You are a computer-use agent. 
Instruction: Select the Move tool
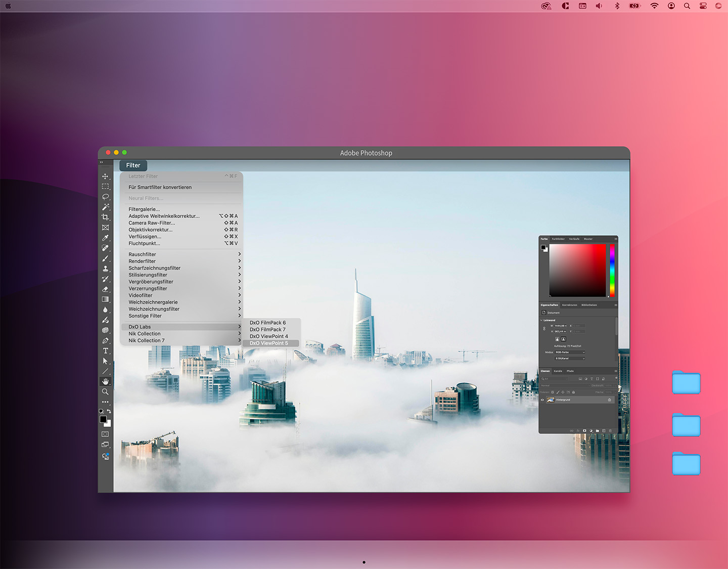105,177
